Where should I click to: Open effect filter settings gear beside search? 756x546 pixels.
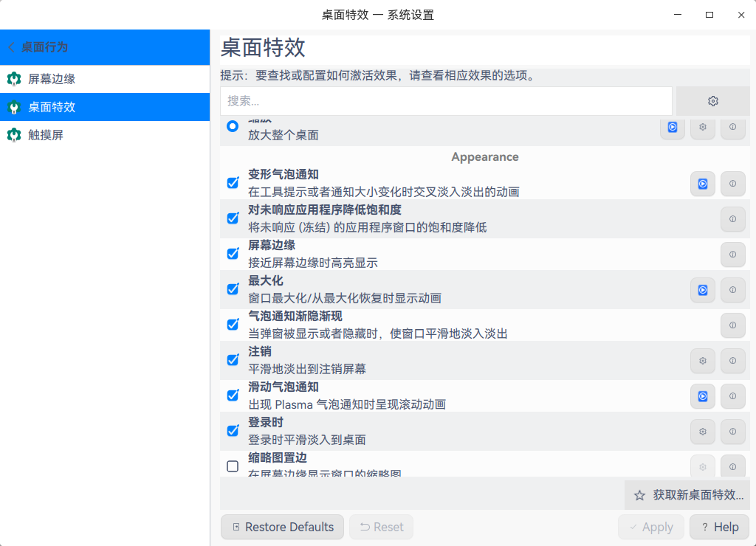[x=713, y=101]
